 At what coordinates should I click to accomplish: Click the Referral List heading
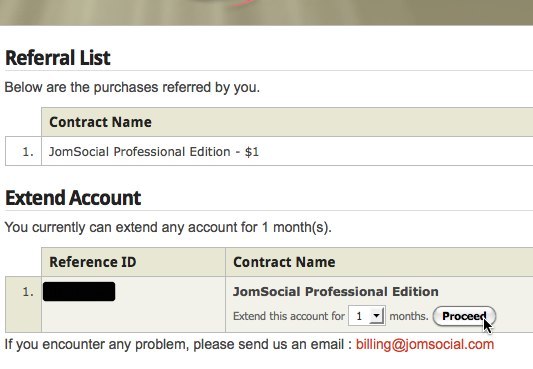[58, 58]
